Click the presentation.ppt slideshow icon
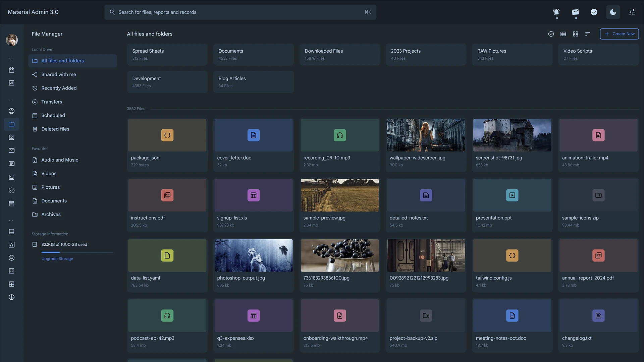 coord(512,195)
